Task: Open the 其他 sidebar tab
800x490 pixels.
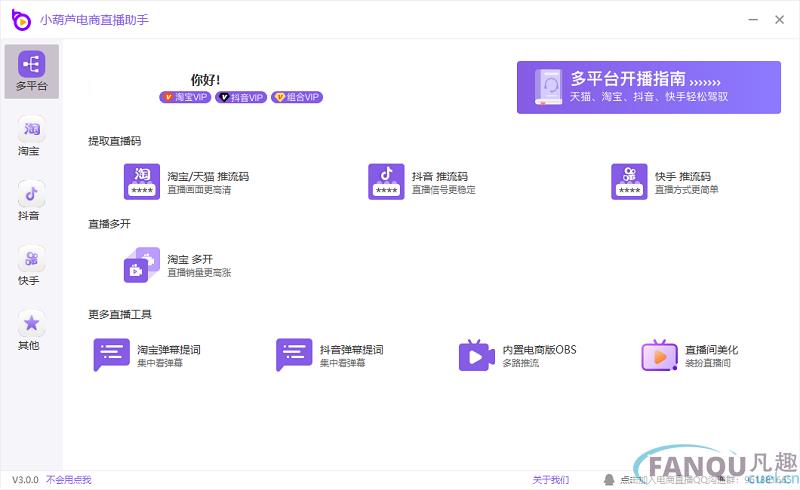Action: pyautogui.click(x=32, y=331)
